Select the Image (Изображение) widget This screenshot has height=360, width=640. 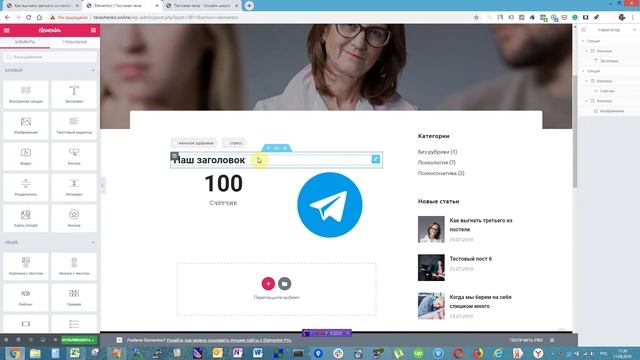[26, 125]
